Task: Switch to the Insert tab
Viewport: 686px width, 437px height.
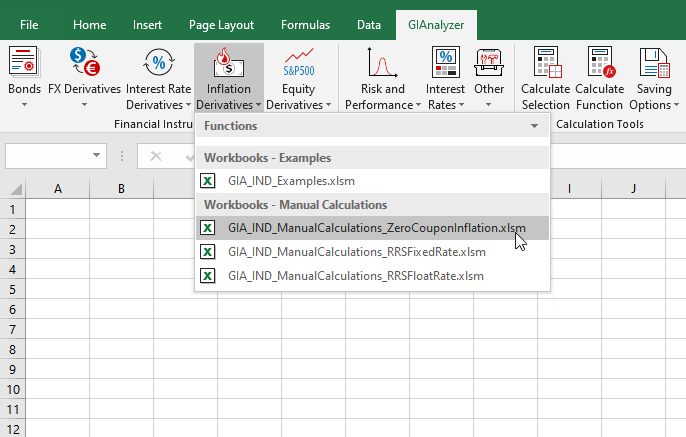Action: coord(147,25)
